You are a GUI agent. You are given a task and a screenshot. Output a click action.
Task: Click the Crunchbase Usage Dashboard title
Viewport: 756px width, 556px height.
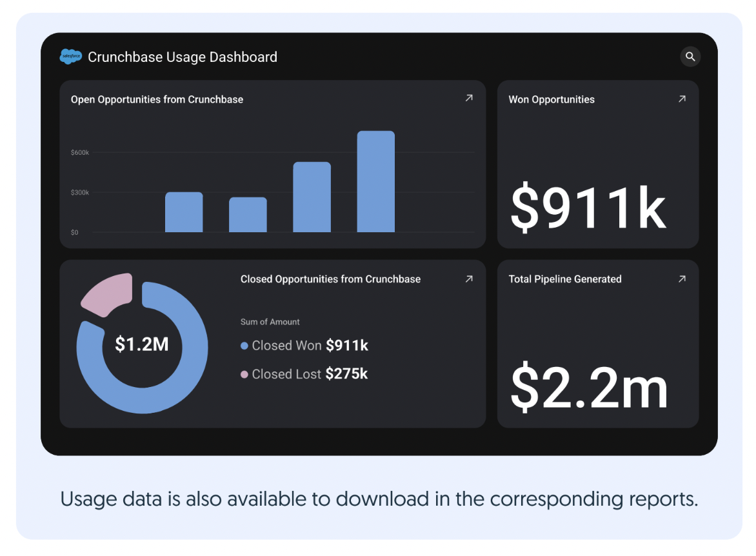click(x=183, y=57)
